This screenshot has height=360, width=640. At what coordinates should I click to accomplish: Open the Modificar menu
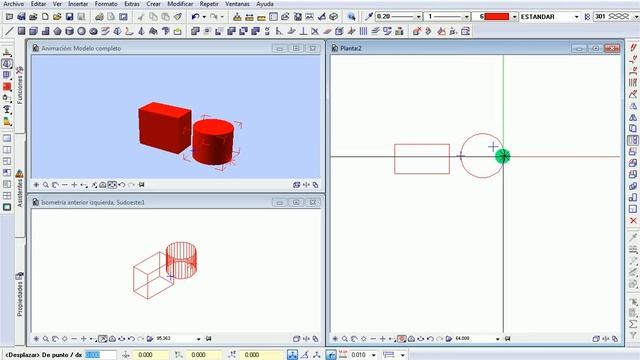tap(180, 4)
